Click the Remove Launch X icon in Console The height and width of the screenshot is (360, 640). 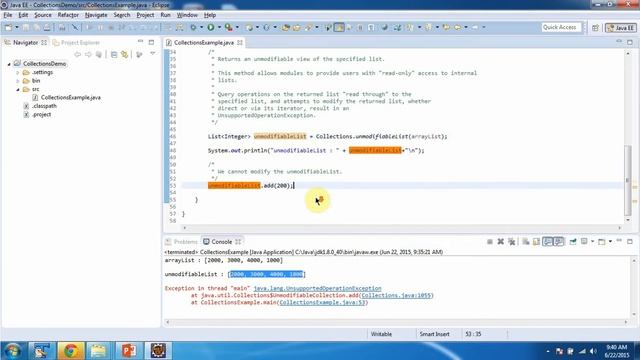tap(500, 242)
